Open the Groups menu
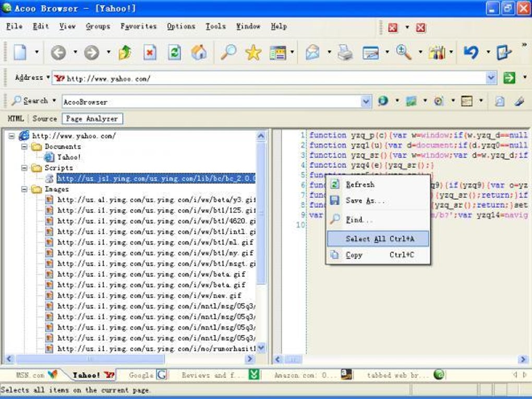Screen dimensions: 532x399 (98, 26)
